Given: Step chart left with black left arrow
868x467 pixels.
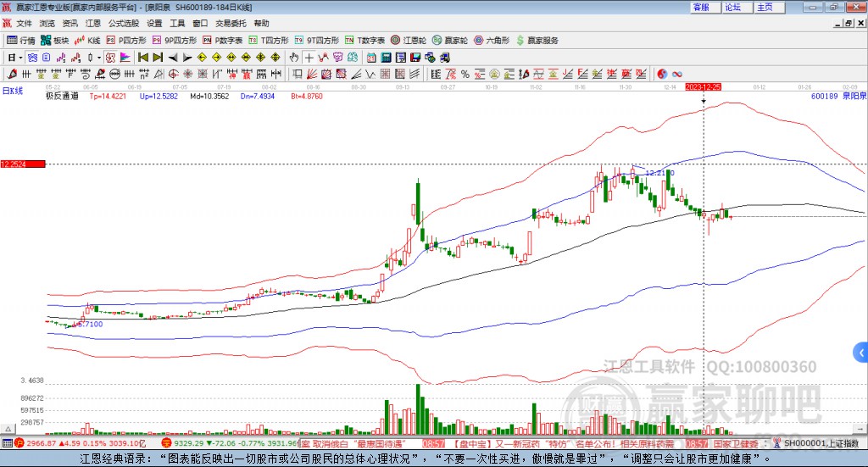Looking at the screenshot, I should click(173, 58).
